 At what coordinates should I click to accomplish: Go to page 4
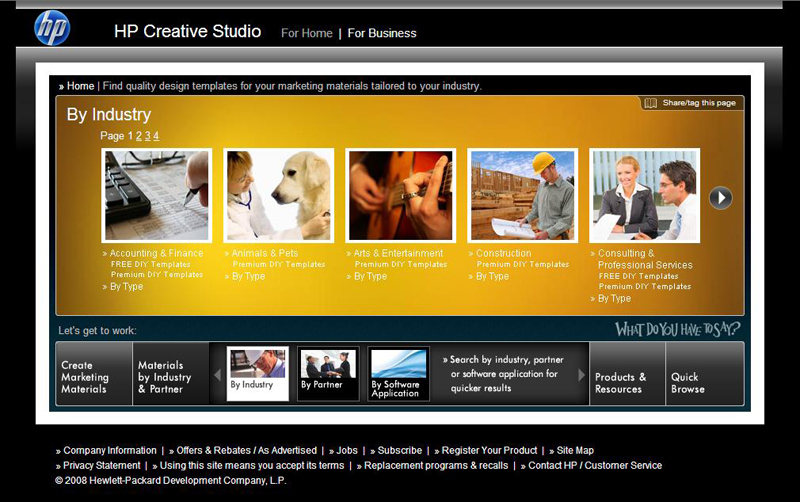point(156,136)
